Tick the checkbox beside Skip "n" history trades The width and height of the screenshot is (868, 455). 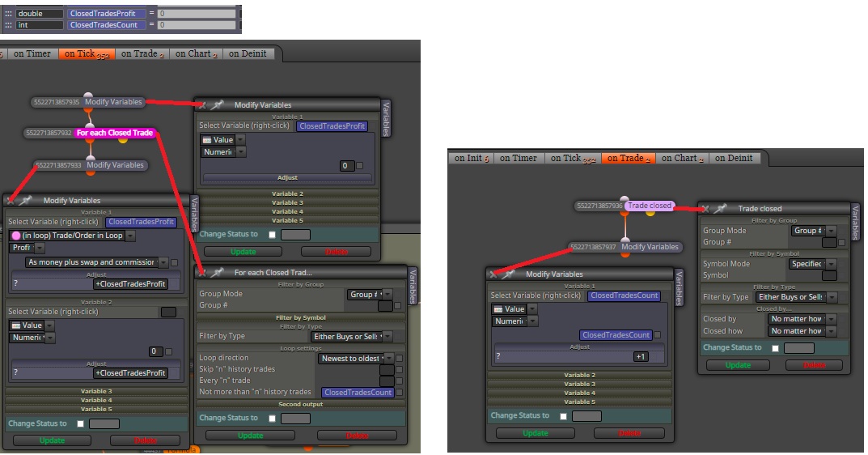(x=399, y=370)
